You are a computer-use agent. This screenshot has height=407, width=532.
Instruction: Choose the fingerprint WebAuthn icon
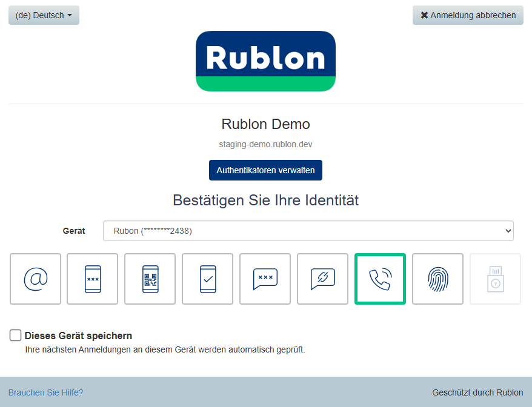pos(437,279)
